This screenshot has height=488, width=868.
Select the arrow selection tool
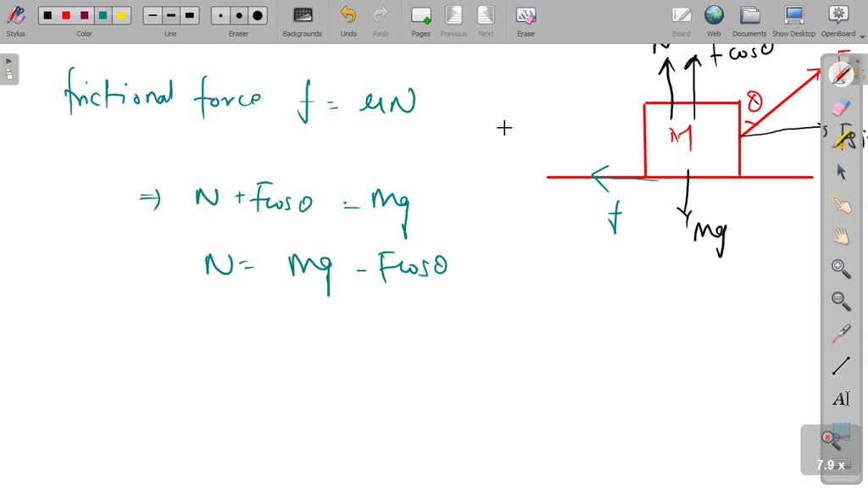(x=839, y=172)
